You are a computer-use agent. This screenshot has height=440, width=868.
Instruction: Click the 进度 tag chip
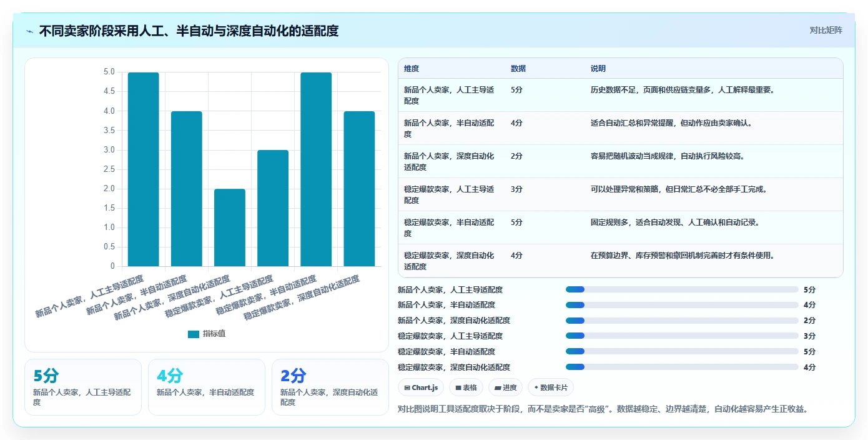[505, 387]
